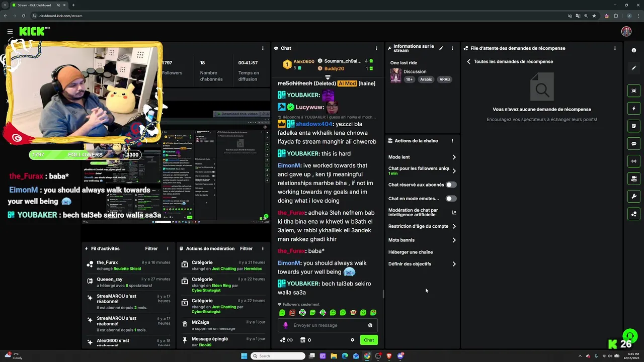Open Windows Start menu
Viewport: 644px width, 362px height.
[244, 356]
